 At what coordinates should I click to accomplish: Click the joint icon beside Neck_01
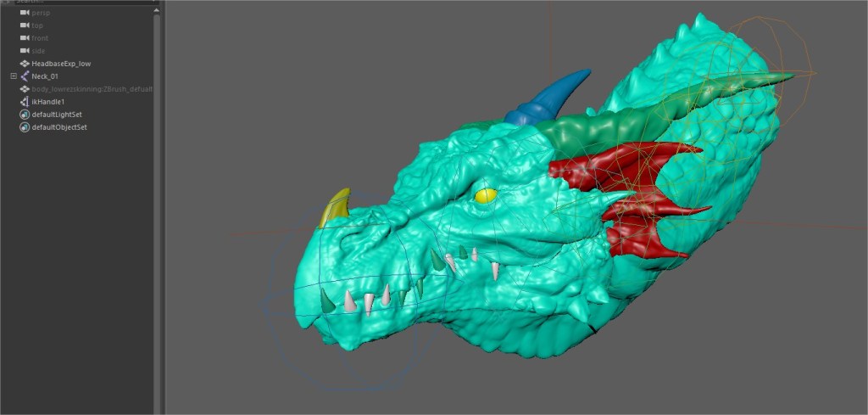(x=25, y=76)
